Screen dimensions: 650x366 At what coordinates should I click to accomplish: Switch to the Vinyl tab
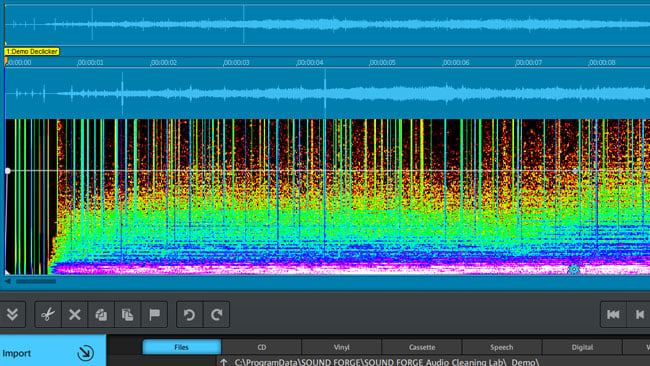click(342, 347)
